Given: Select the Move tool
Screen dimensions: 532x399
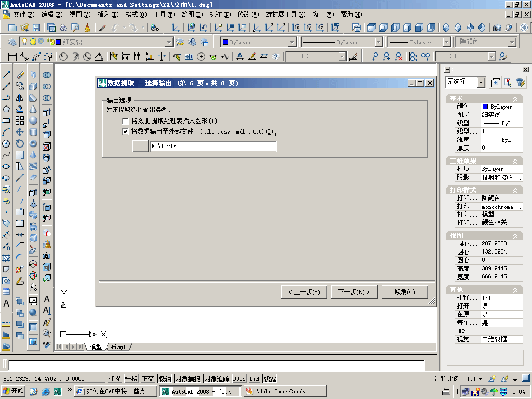Looking at the screenshot, I should pos(20,132).
